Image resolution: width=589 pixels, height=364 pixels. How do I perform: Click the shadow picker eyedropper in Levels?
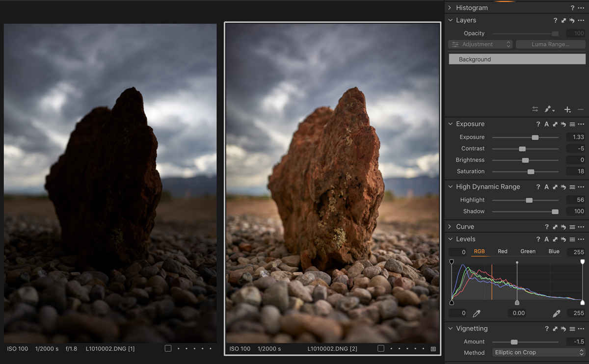[476, 313]
